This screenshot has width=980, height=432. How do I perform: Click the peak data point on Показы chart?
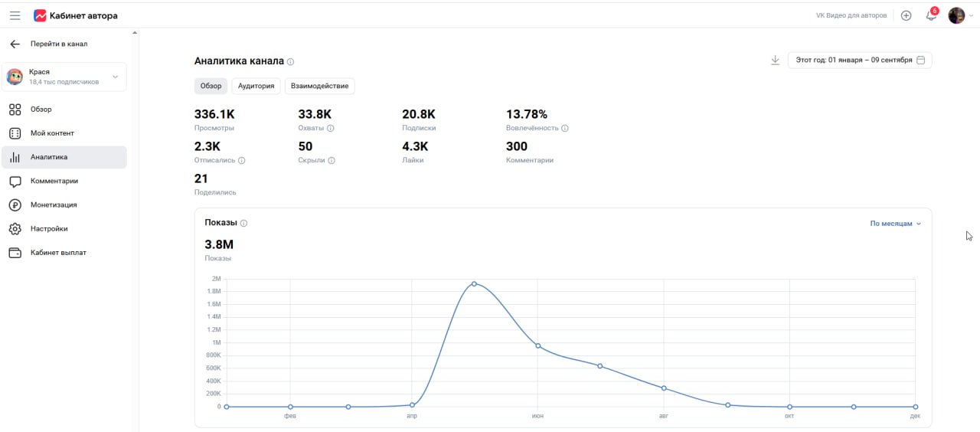coord(474,283)
